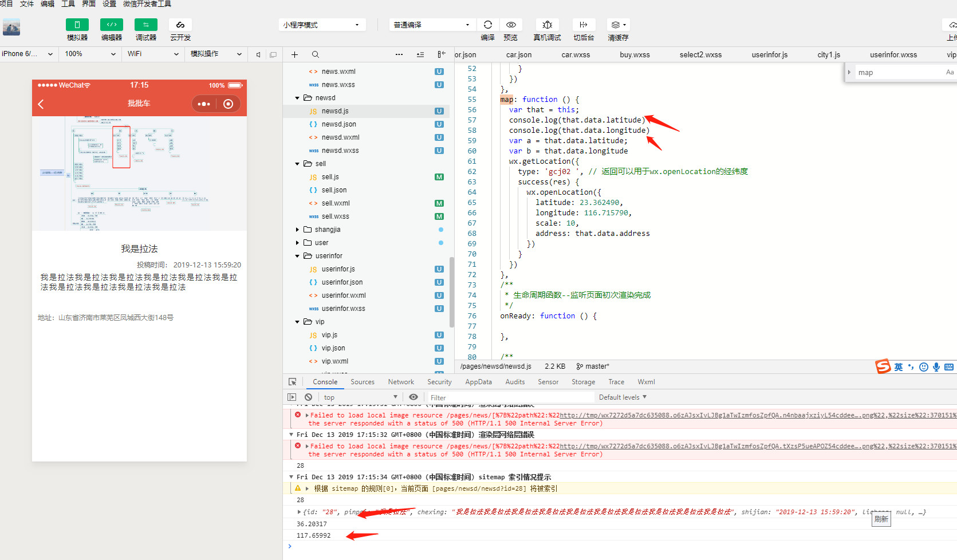This screenshot has width=957, height=560.
Task: Tap the simulator close circle button
Action: [x=228, y=104]
